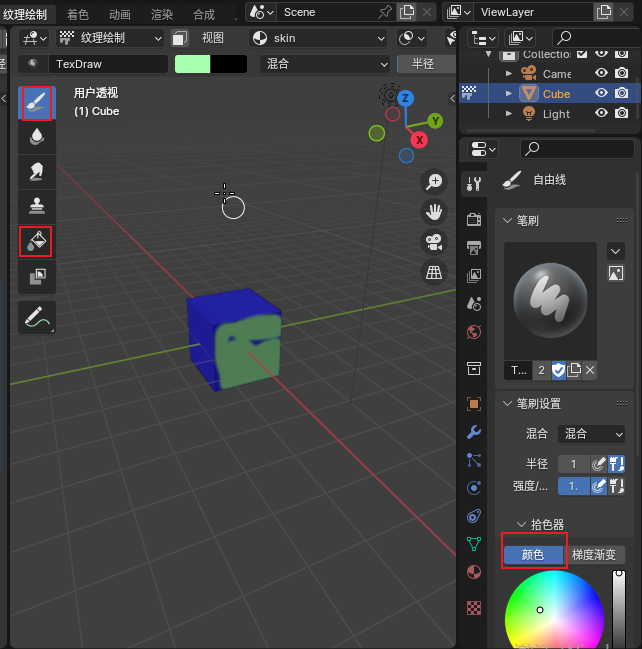642x649 pixels.
Task: Click the light green brush color swatch
Action: pos(192,63)
